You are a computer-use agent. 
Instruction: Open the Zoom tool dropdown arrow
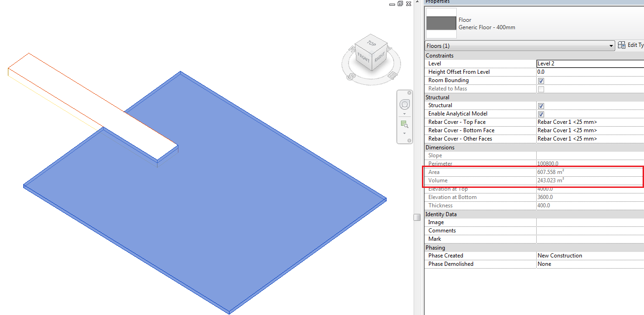[404, 133]
